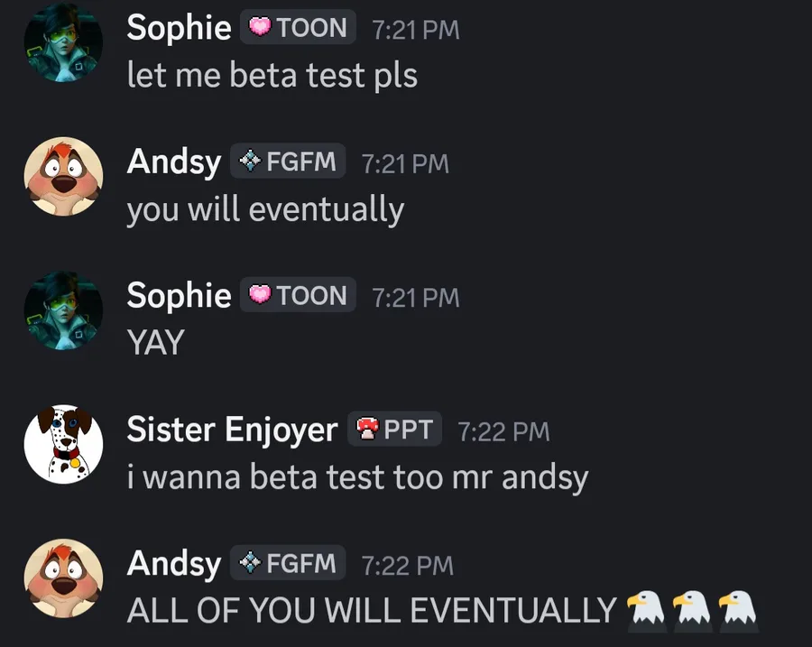Select the "YAY" message text
812x647 pixels.
pos(155,343)
